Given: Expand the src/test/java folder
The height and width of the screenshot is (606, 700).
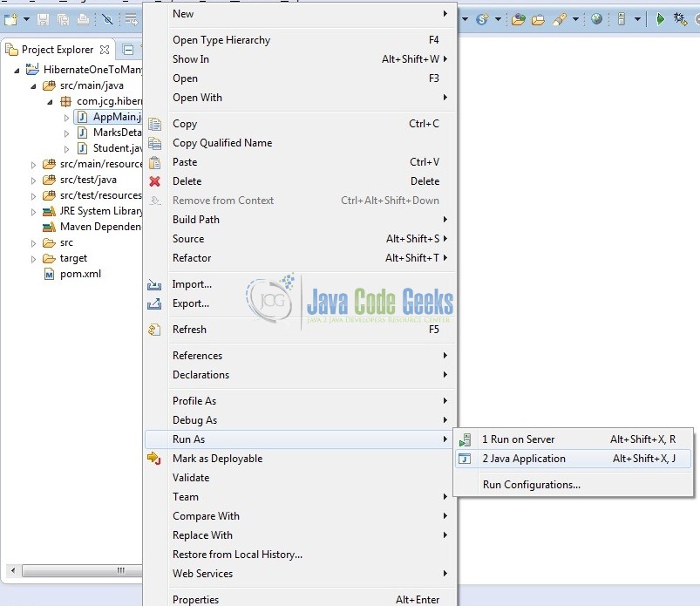Looking at the screenshot, I should click(33, 180).
